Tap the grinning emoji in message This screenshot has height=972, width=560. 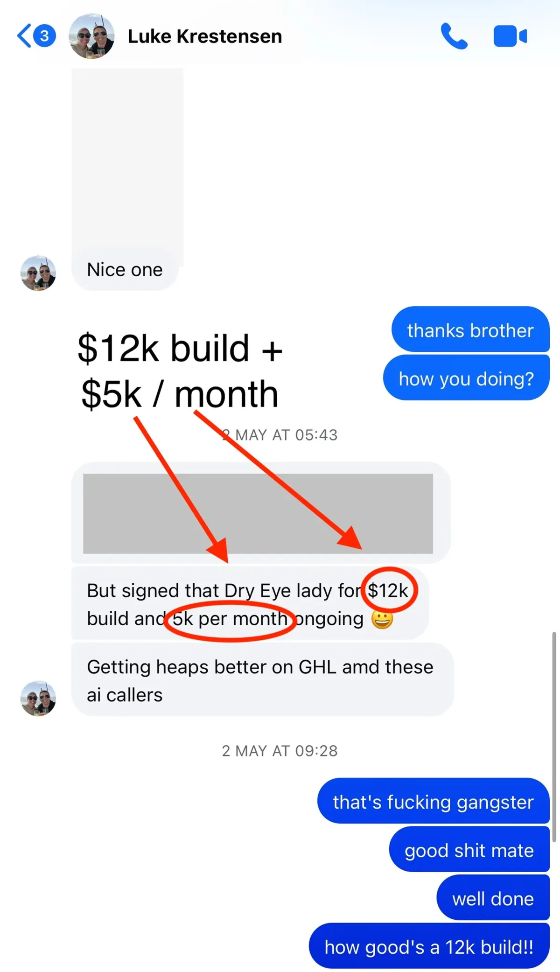(382, 619)
